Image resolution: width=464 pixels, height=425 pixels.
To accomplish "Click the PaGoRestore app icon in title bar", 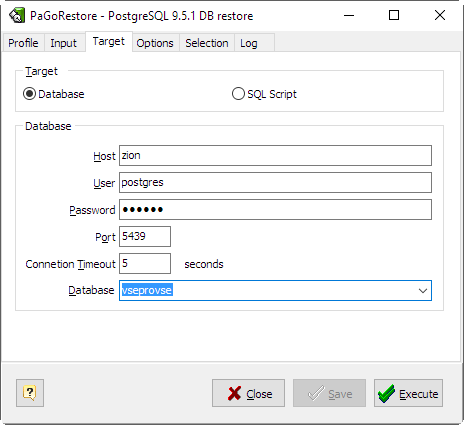I will point(17,16).
